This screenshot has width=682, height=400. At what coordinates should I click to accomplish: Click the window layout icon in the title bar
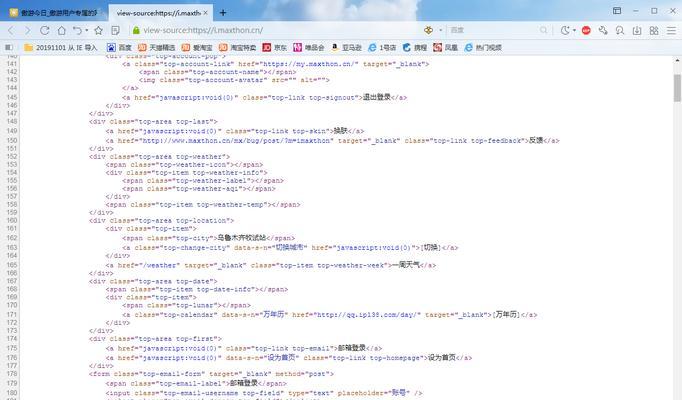click(617, 10)
